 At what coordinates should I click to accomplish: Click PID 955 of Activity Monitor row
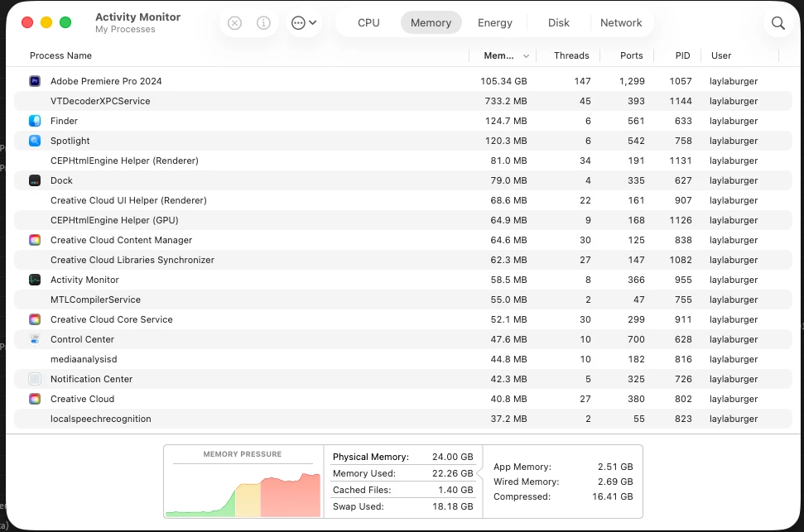(683, 280)
